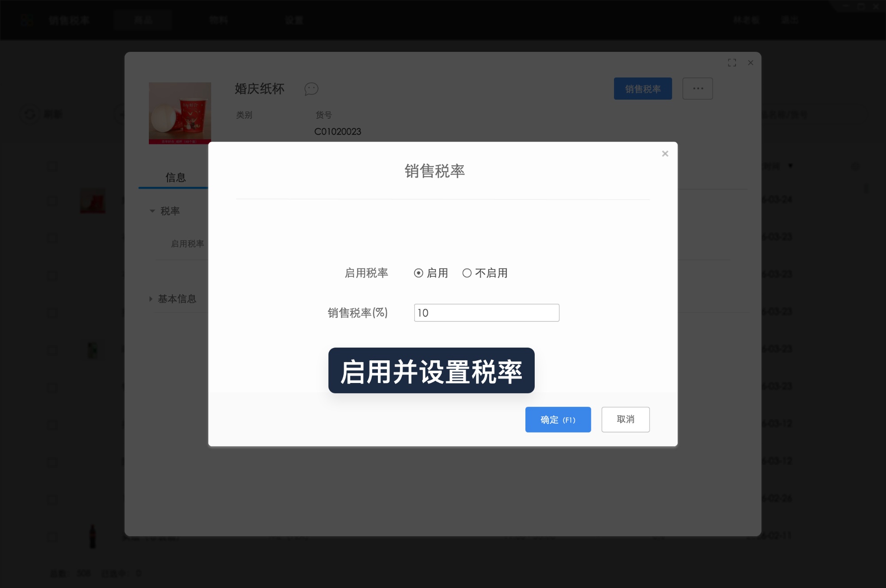The height and width of the screenshot is (588, 886).
Task: Click the 退出 logout link
Action: click(x=789, y=20)
